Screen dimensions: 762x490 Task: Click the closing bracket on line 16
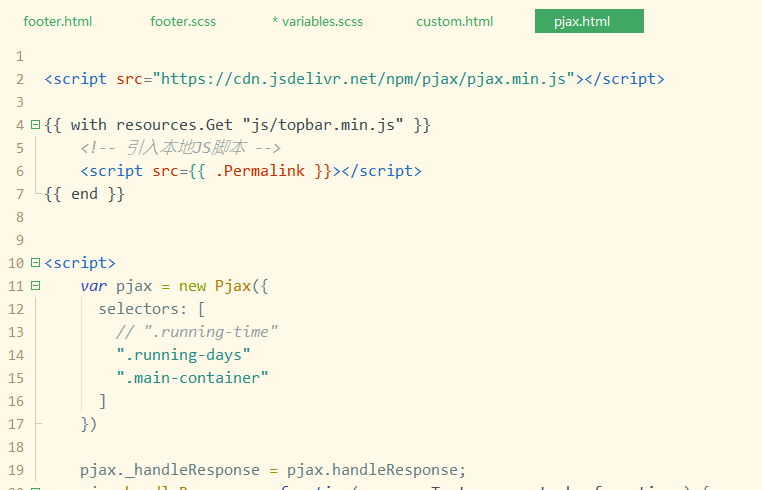(103, 401)
